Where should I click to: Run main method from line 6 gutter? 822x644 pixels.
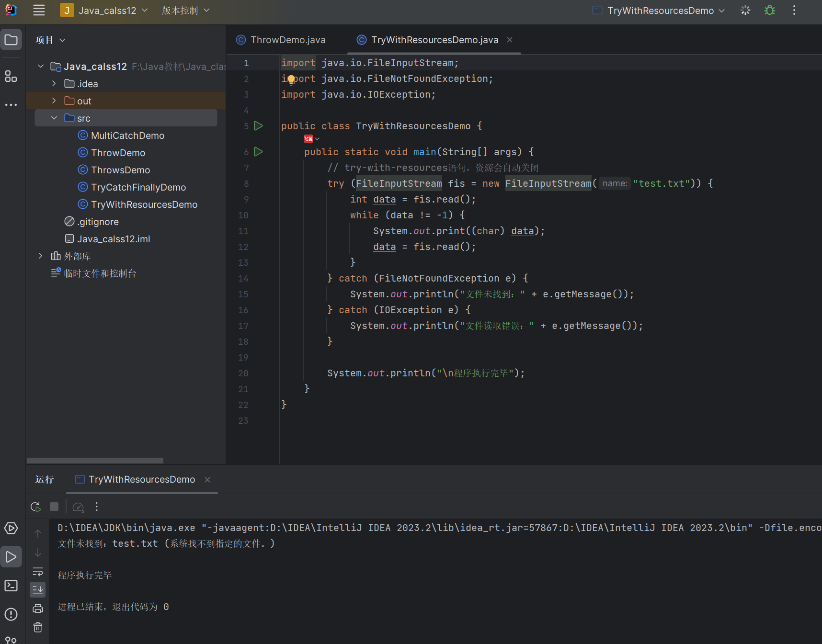(259, 152)
